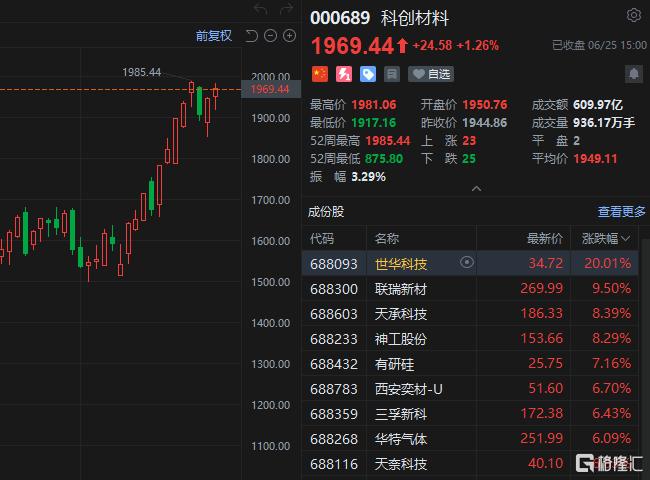
Task: Sort by 涨跌幅 column header
Action: (606, 238)
